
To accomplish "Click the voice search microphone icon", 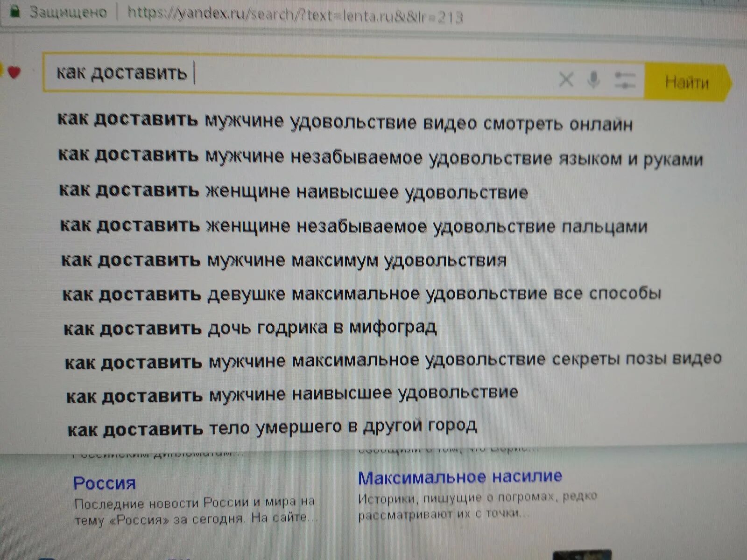I will tap(593, 80).
